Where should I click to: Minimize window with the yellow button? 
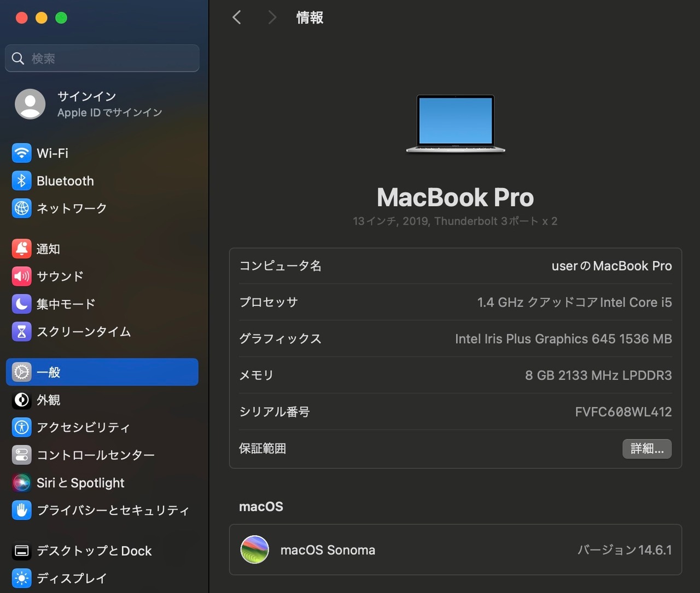[x=42, y=18]
